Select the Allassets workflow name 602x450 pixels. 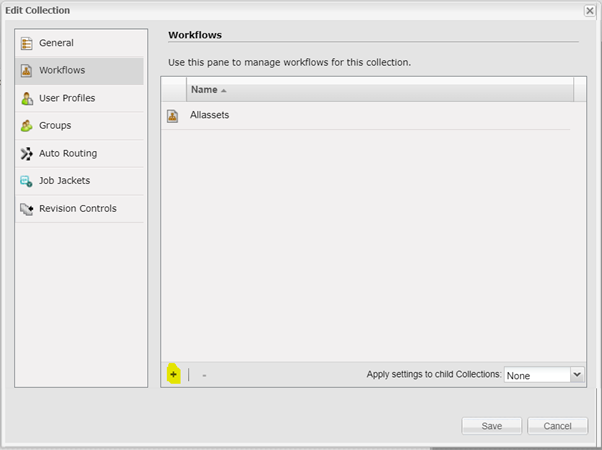click(x=210, y=115)
